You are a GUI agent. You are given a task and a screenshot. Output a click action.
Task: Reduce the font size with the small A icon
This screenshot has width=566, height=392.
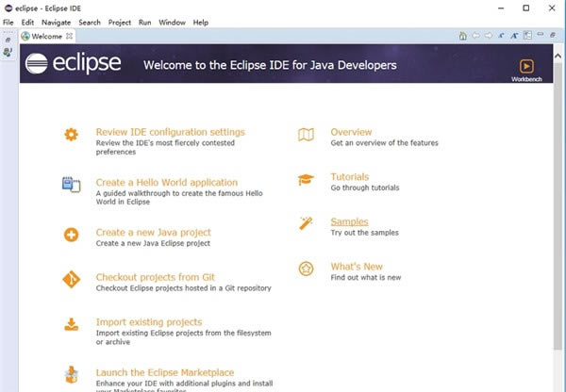point(502,37)
